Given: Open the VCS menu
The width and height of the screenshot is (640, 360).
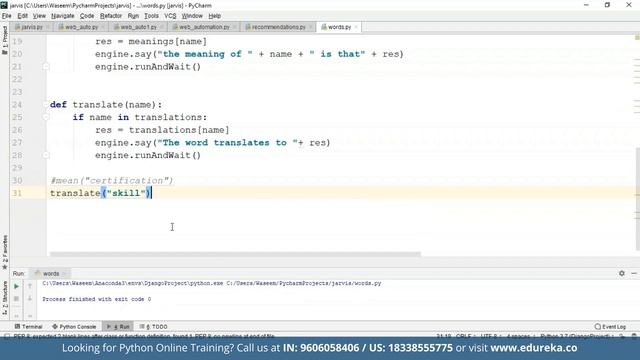Looking at the screenshot, I should point(170,16).
